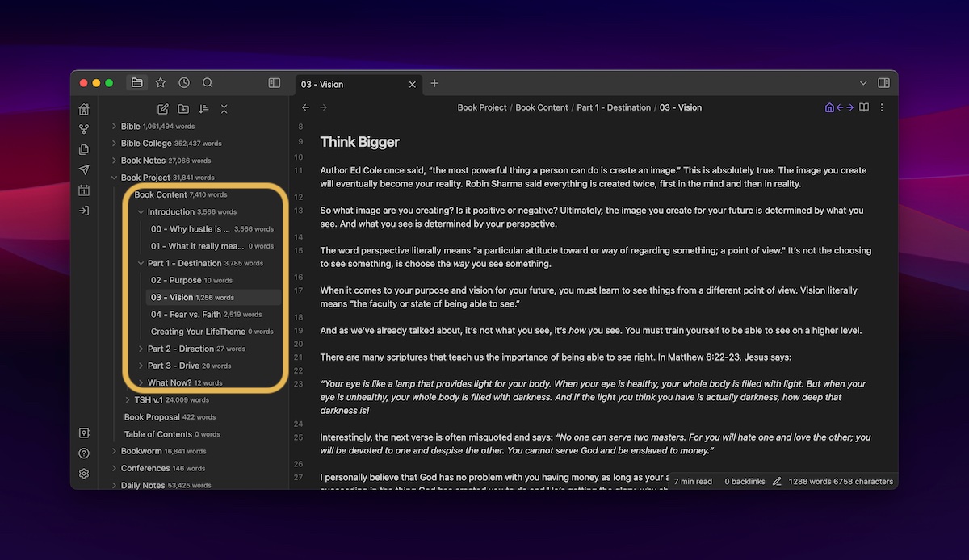This screenshot has height=560, width=969.
Task: Collapse the Part 1 - Destination chevron
Action: point(141,263)
